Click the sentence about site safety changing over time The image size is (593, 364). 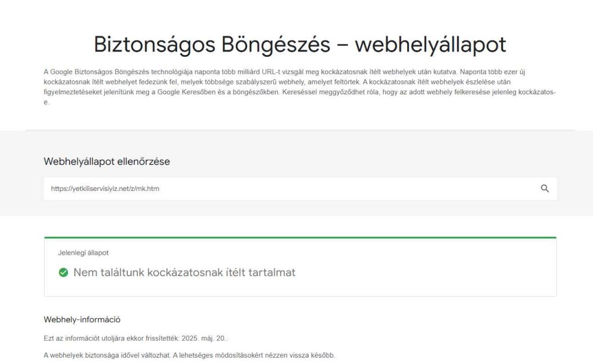(189, 355)
